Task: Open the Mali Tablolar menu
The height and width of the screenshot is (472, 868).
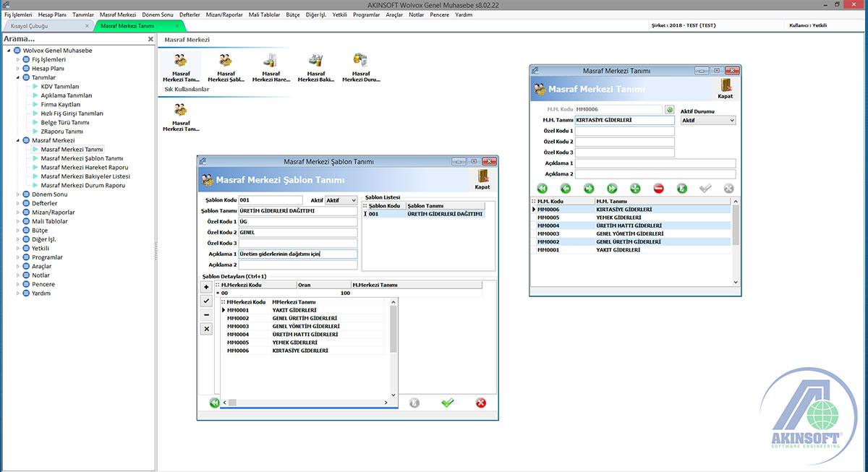Action: [264, 14]
